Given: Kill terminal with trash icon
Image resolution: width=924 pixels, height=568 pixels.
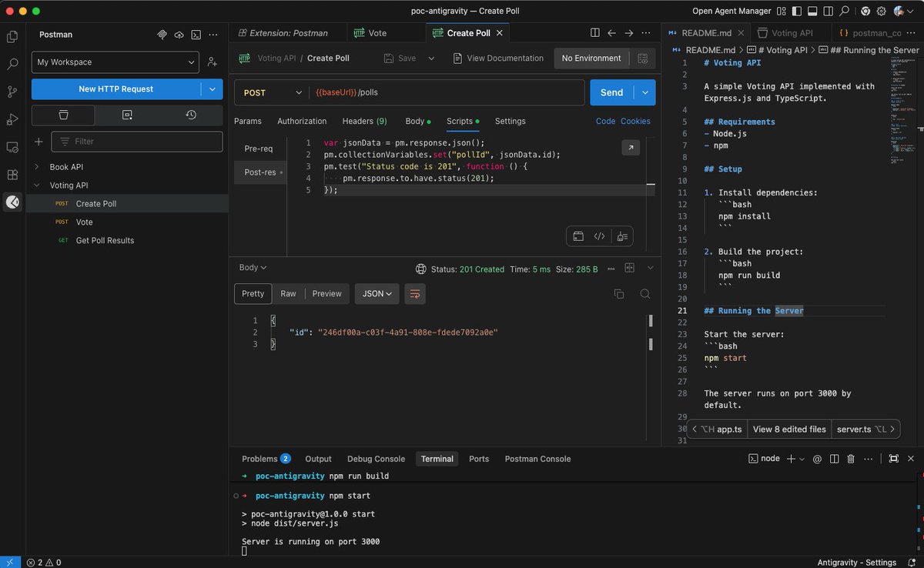Looking at the screenshot, I should coord(851,459).
